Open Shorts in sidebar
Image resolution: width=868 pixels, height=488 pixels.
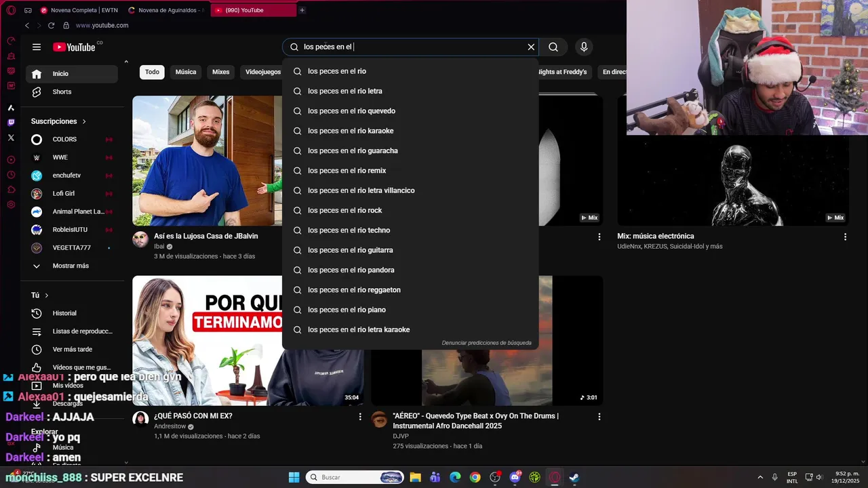click(x=72, y=92)
